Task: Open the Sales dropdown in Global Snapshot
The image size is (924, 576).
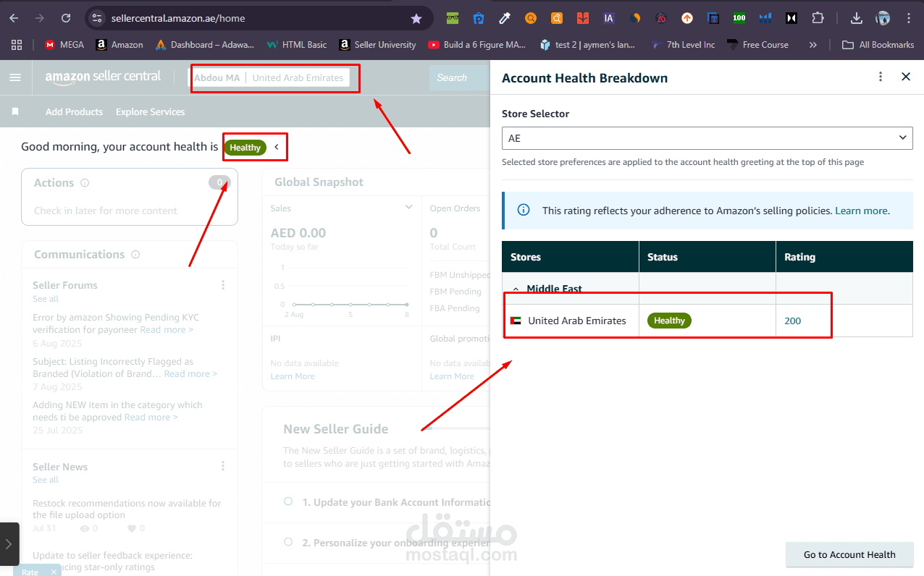Action: 408,208
